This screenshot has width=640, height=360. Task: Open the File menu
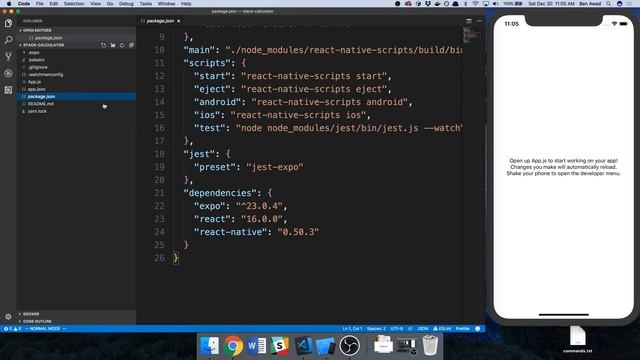coord(40,4)
